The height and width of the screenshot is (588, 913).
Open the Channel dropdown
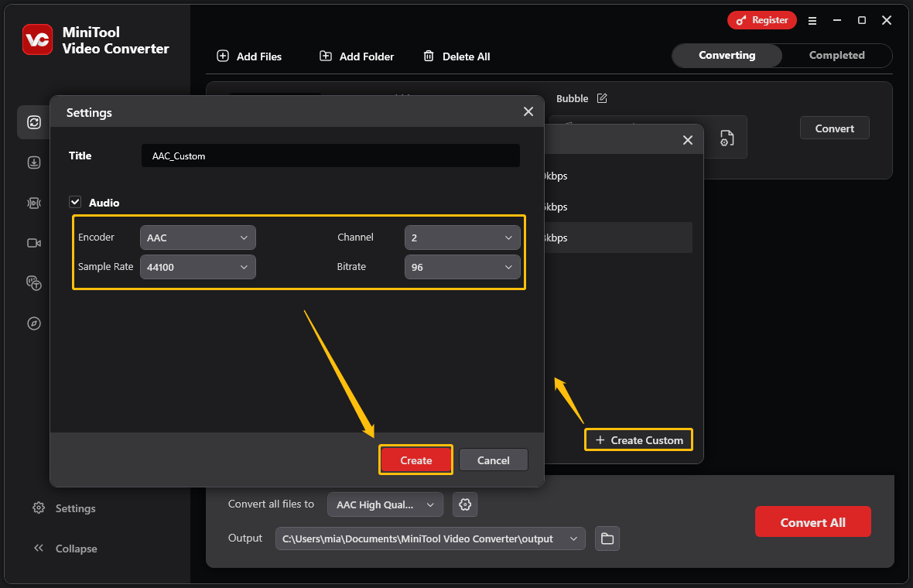pos(462,238)
